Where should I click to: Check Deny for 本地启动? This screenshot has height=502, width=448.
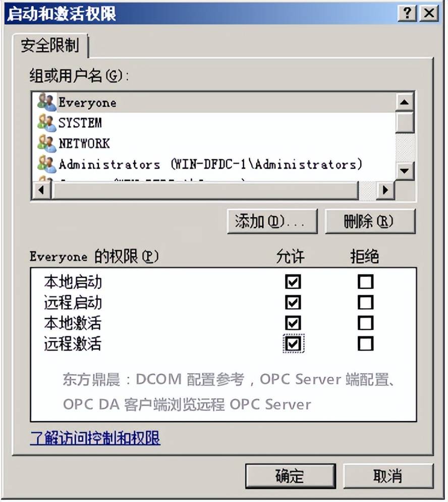click(365, 282)
